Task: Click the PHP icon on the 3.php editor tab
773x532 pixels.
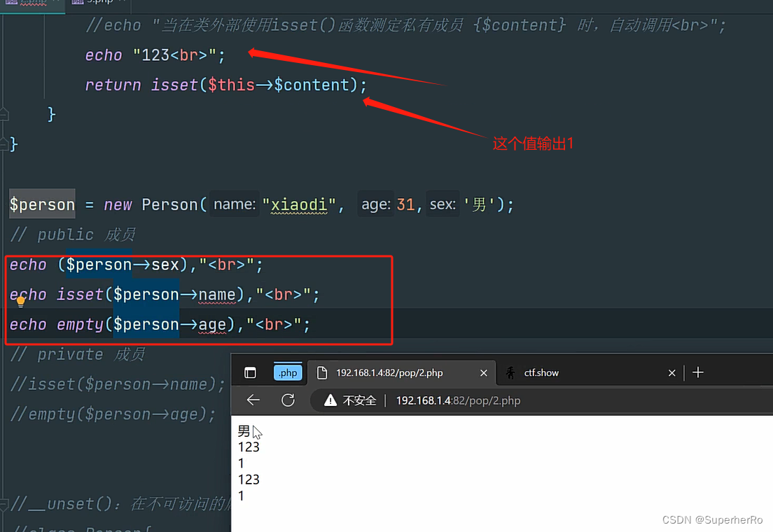Action: [77, 2]
